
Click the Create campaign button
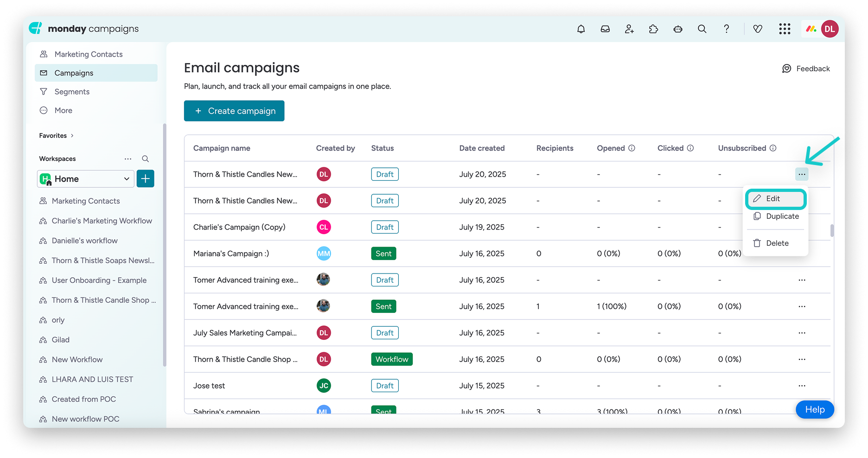(234, 111)
